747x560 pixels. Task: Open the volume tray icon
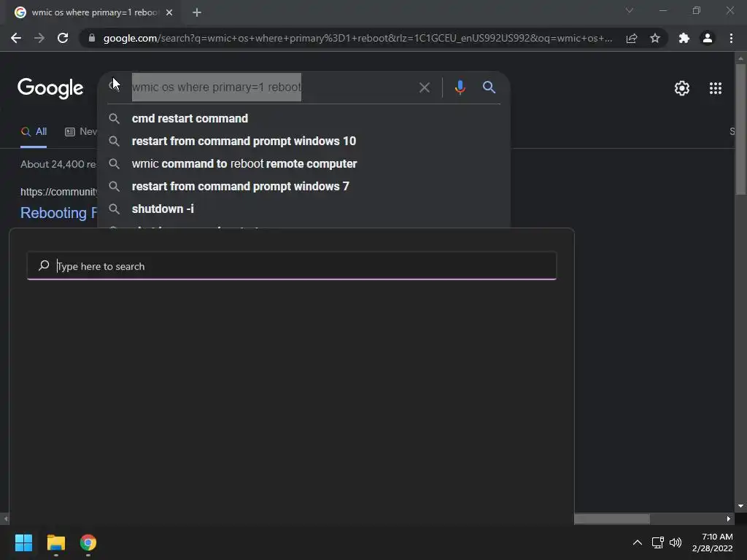(x=676, y=542)
